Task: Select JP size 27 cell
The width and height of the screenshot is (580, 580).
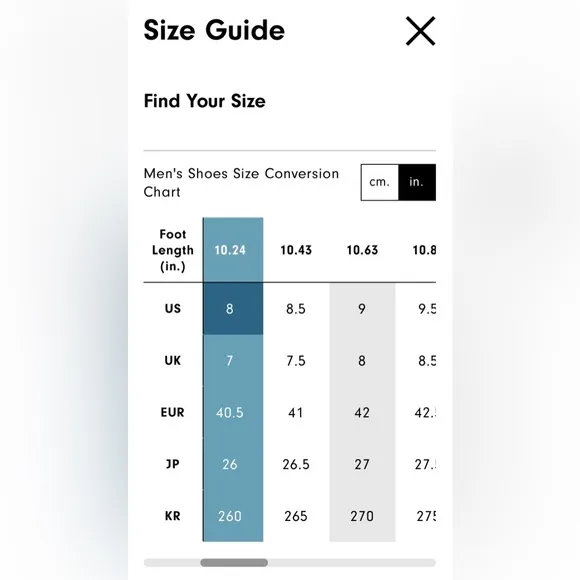Action: pos(362,464)
